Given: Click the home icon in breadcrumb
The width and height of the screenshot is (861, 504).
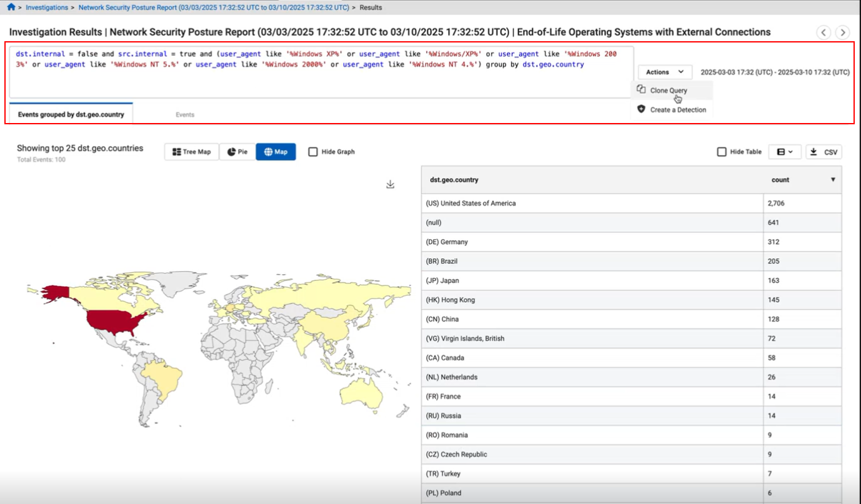Looking at the screenshot, I should click(x=11, y=7).
